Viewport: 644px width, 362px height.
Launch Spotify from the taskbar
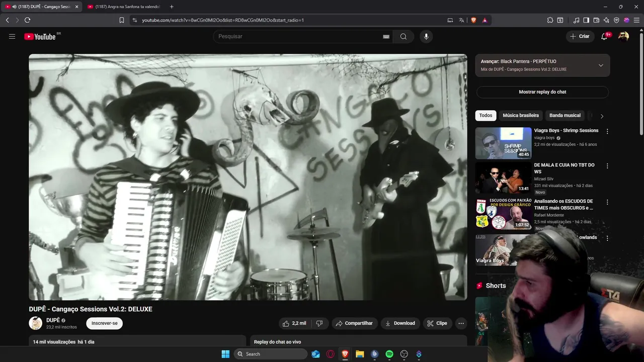[x=389, y=354]
